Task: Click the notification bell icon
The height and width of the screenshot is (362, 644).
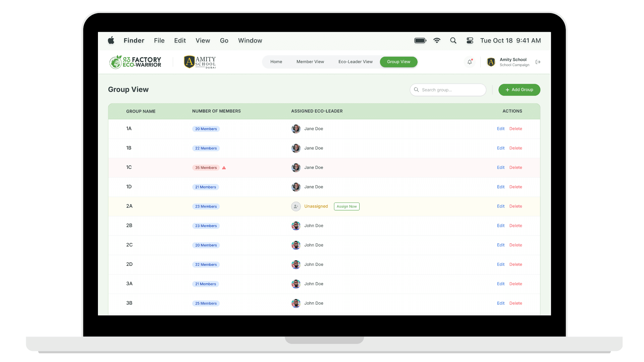Action: tap(470, 62)
